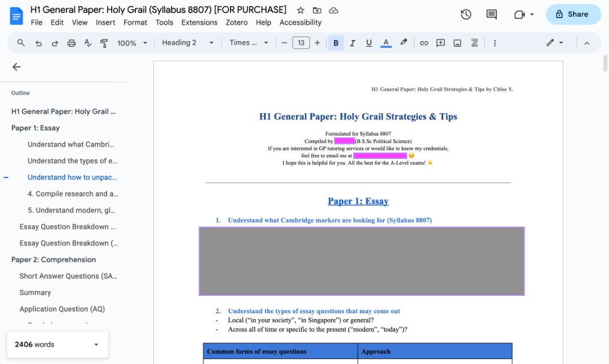Click the print icon in toolbar
Screen dimensions: 609x364
pos(71,43)
